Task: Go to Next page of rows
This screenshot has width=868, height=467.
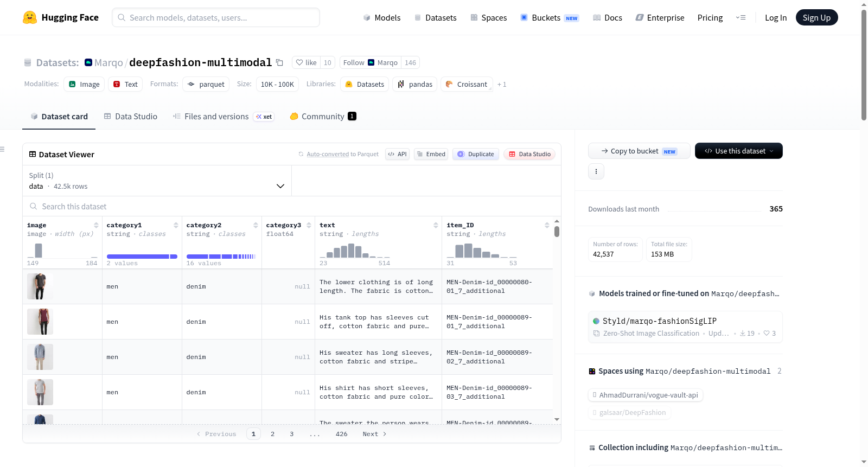Action: point(374,434)
